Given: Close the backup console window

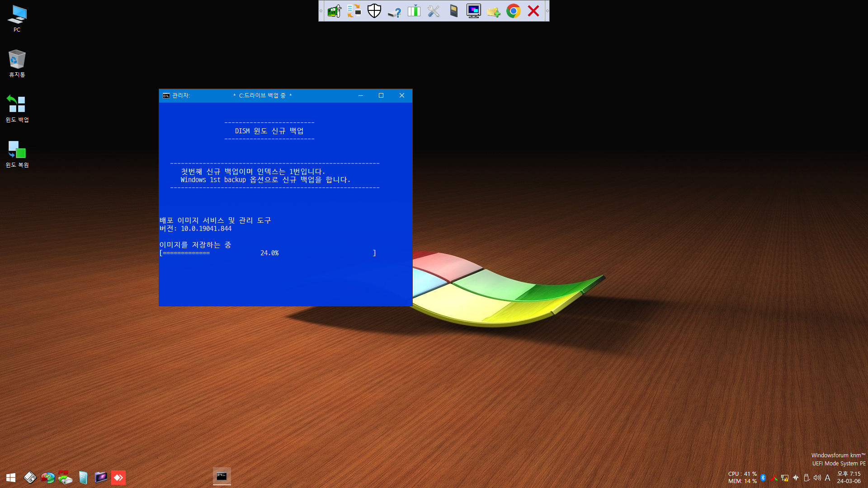Looking at the screenshot, I should [x=401, y=95].
